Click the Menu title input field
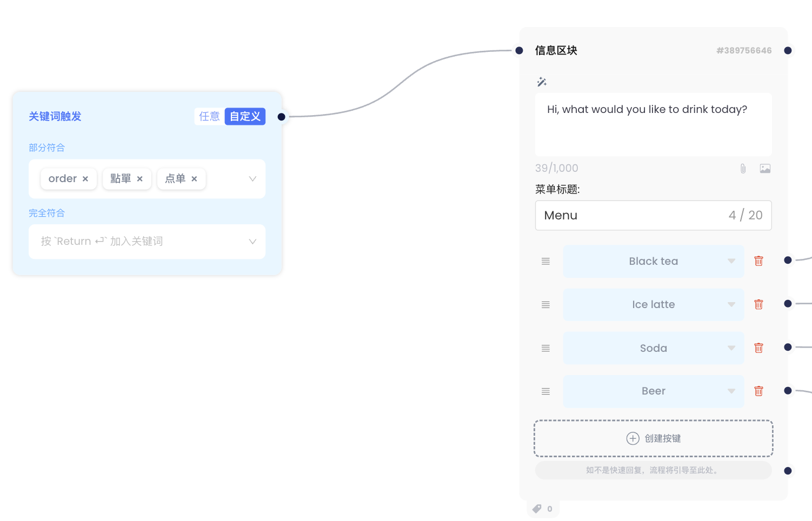The image size is (812, 521). click(633, 216)
